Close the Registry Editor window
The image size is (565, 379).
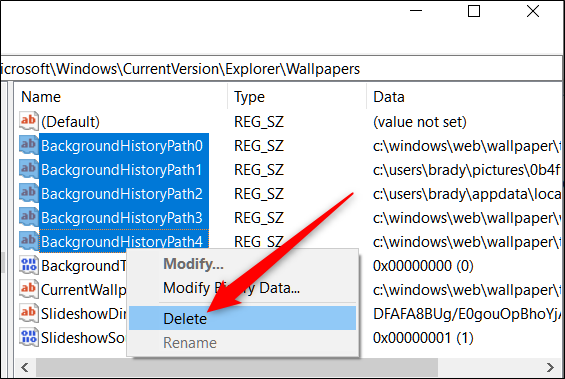point(533,11)
